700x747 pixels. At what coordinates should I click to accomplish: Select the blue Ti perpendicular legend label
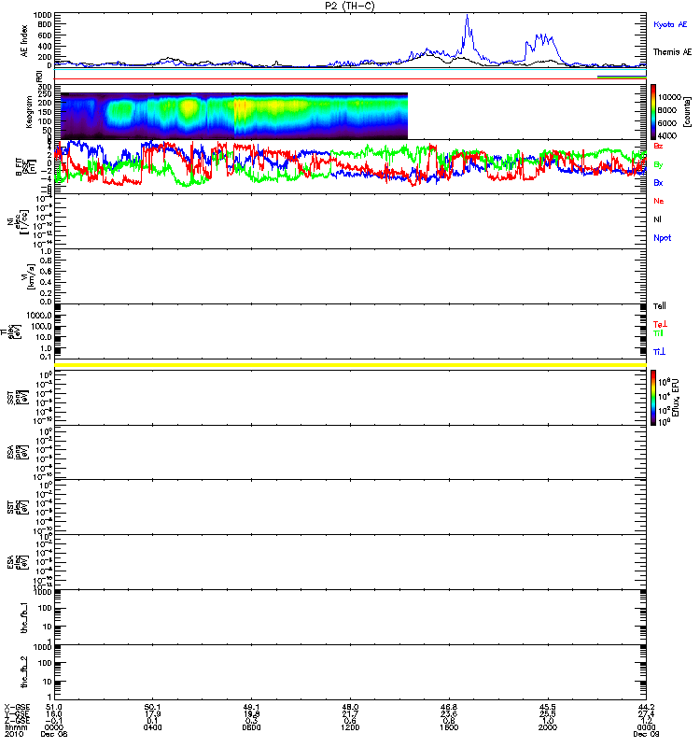coord(659,352)
